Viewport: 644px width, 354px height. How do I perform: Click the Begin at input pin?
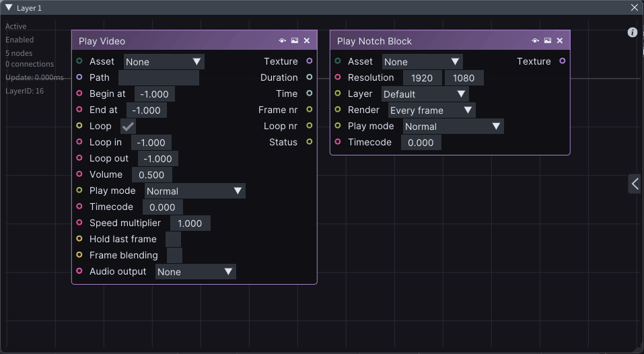coord(79,94)
